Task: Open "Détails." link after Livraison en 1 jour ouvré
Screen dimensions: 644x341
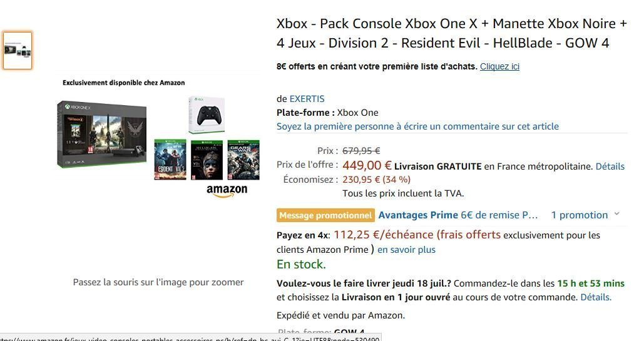Action: coord(596,297)
